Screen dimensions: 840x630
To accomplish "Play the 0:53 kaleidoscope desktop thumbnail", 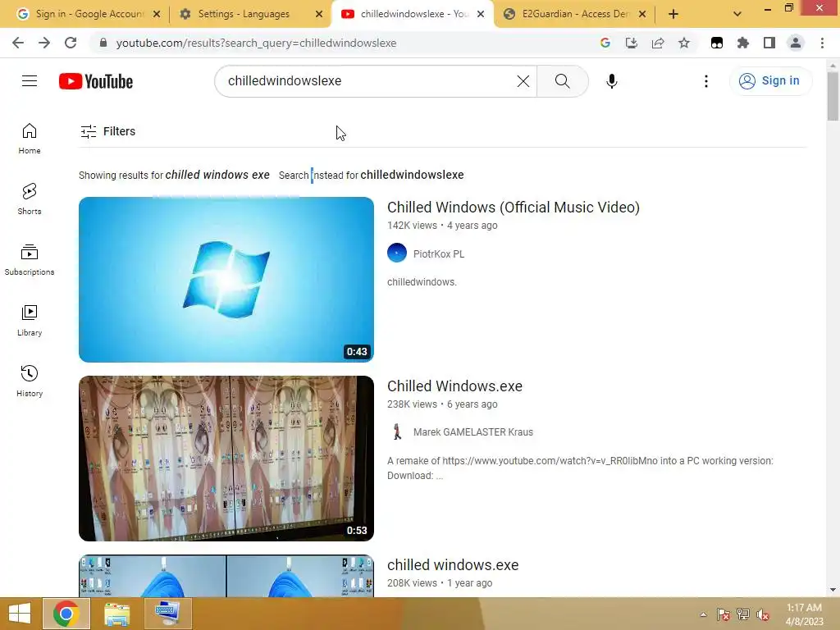I will 226,459.
